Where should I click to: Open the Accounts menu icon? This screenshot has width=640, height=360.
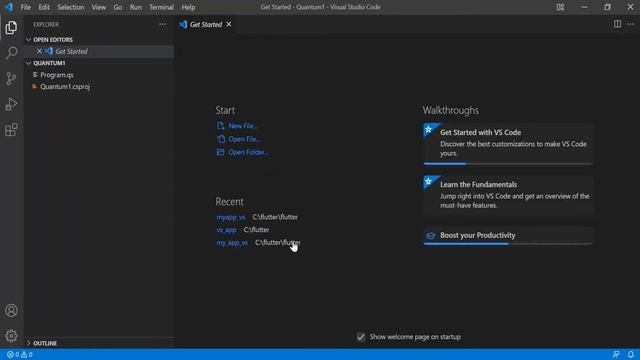[x=11, y=311]
